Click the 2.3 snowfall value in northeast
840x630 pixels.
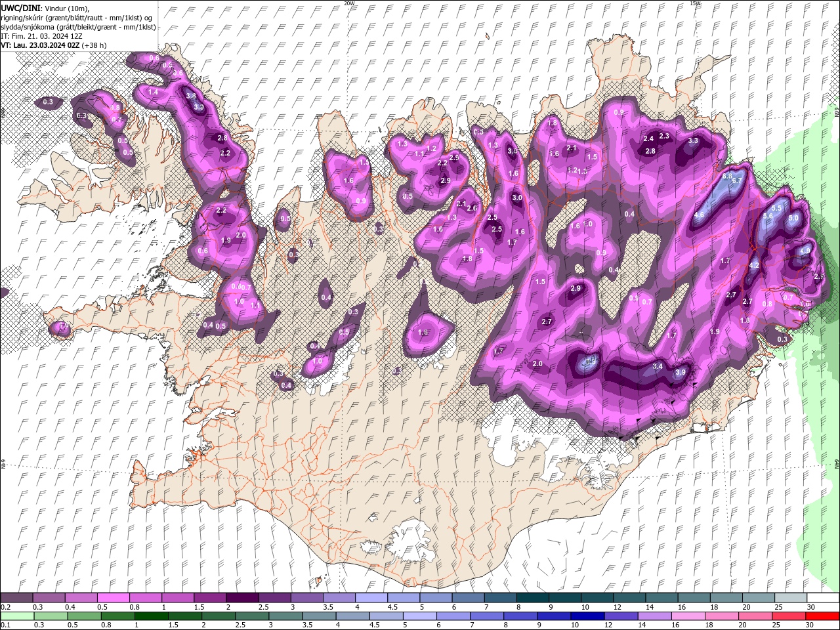[664, 136]
